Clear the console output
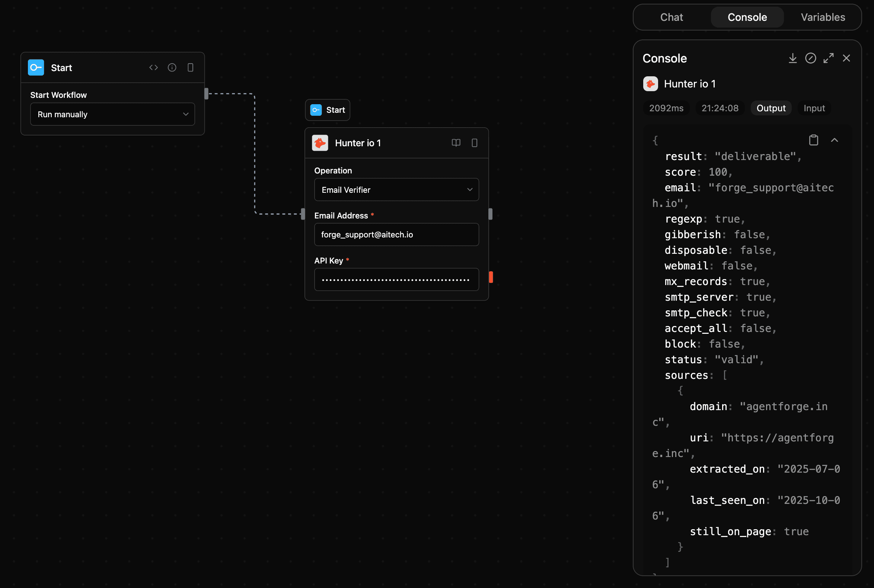Screen dimensions: 874x588 (x=811, y=58)
